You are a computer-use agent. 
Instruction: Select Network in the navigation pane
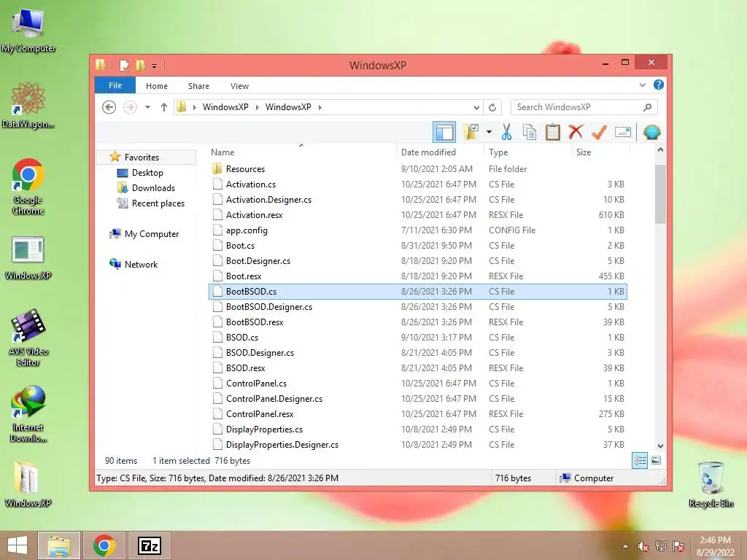point(141,264)
